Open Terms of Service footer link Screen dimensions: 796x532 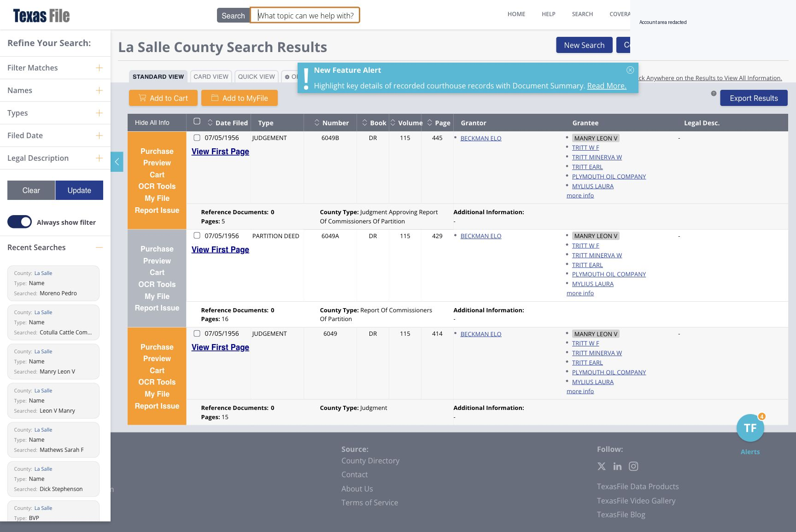pyautogui.click(x=369, y=503)
